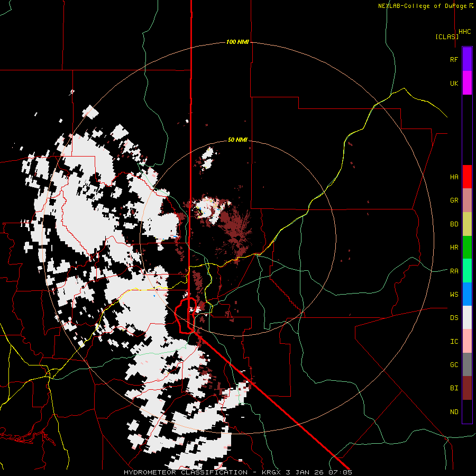
Task: Click the 50 NMI range ring label
Action: (237, 140)
